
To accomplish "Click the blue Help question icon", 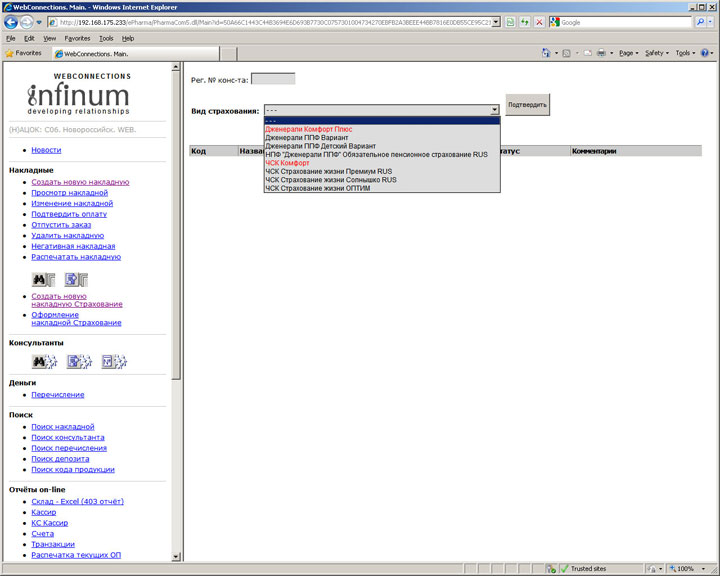I will tap(704, 53).
